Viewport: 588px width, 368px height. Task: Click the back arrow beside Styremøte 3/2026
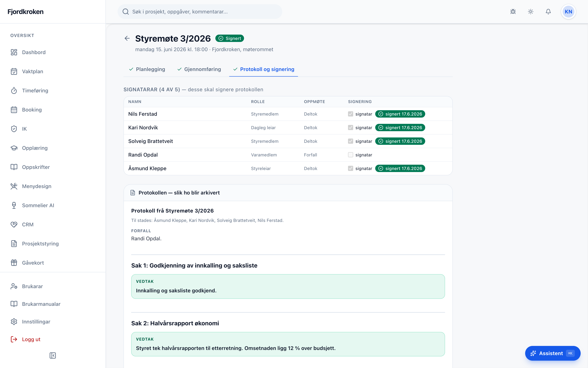[x=127, y=38]
